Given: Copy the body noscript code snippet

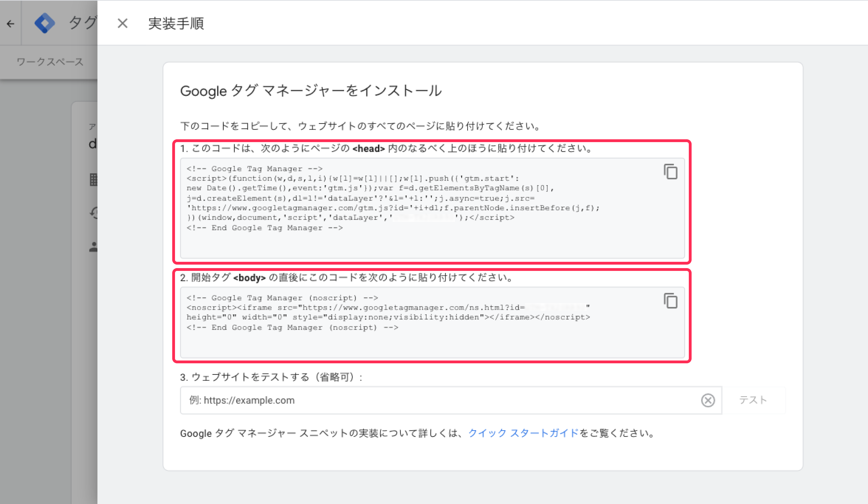Looking at the screenshot, I should tap(671, 301).
